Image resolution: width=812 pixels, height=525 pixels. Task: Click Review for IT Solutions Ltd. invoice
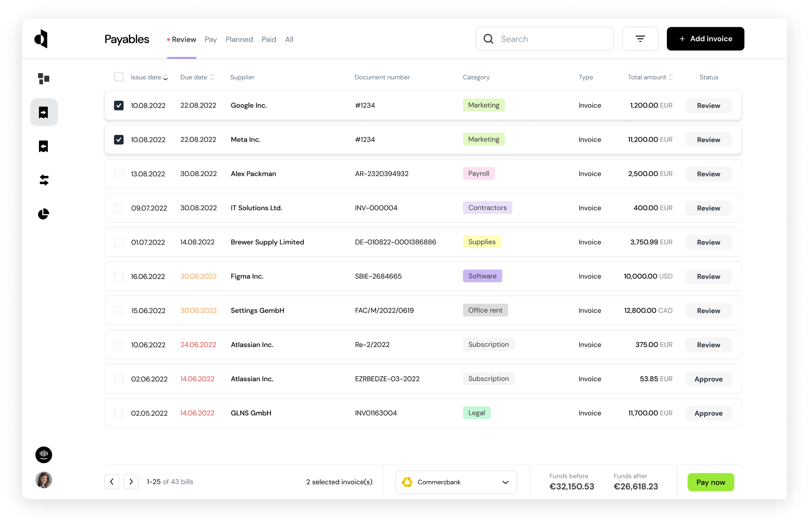pos(708,208)
